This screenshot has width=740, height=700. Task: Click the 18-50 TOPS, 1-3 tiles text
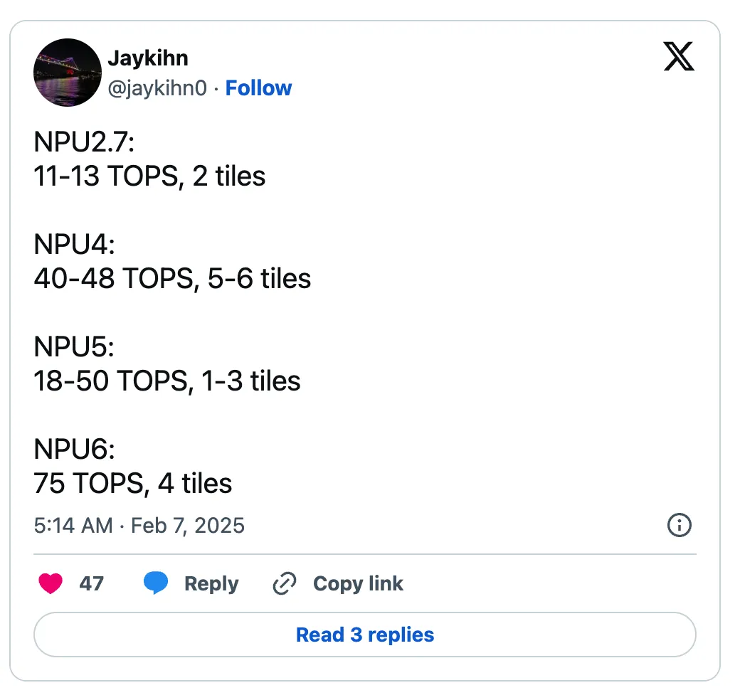[x=167, y=381]
